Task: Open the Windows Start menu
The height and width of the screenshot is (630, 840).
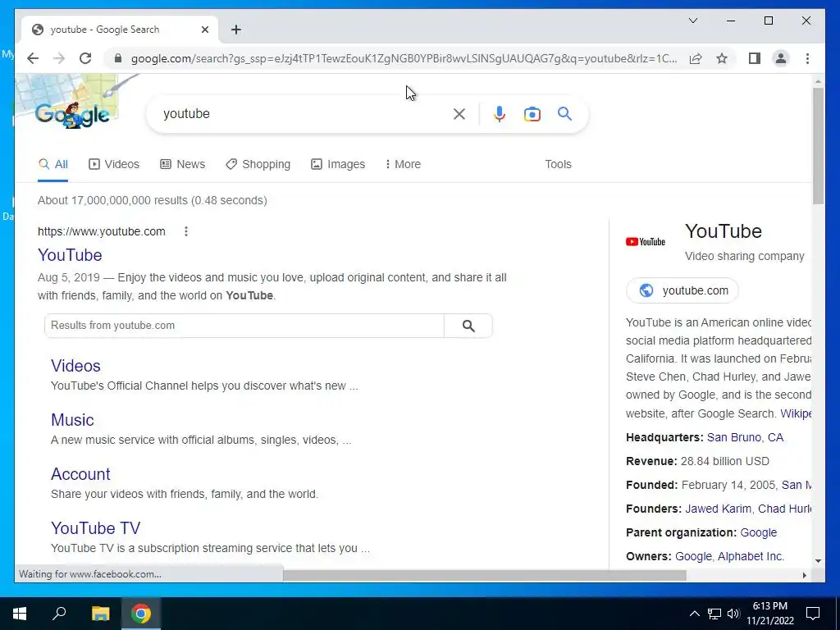Action: click(20, 614)
